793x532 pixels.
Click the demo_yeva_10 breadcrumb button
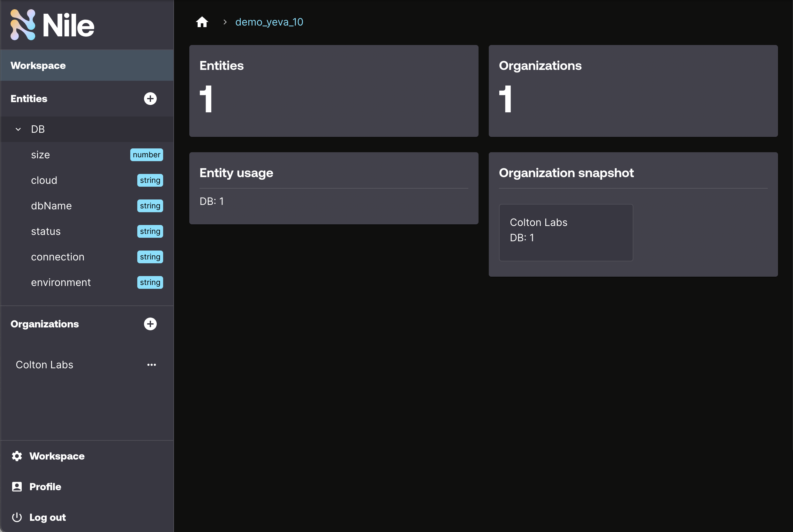point(268,22)
